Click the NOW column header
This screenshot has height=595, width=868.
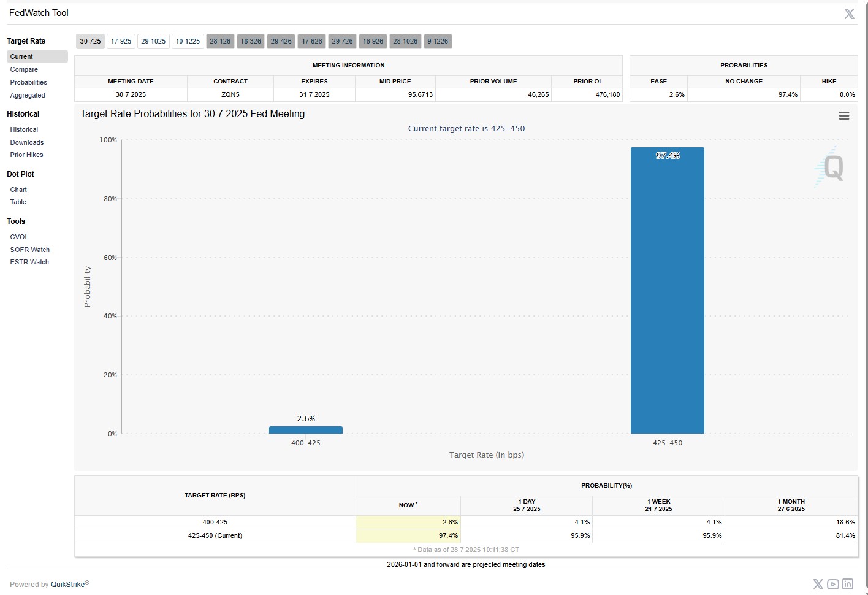[x=408, y=505]
